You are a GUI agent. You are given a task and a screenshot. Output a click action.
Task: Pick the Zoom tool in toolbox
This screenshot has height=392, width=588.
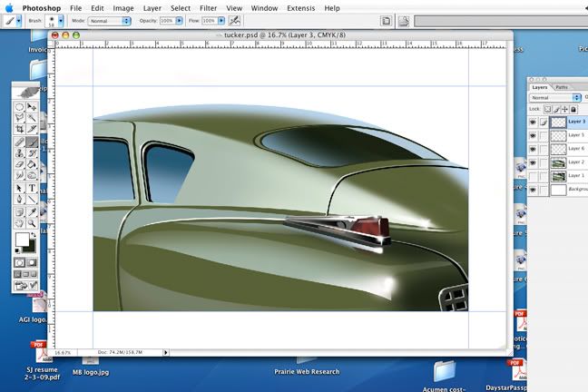[x=32, y=223]
